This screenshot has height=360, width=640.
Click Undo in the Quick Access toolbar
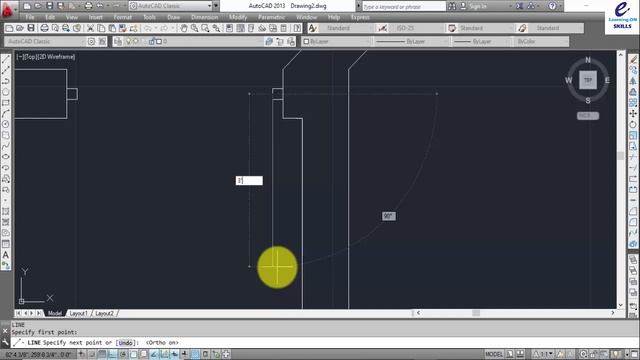click(100, 6)
